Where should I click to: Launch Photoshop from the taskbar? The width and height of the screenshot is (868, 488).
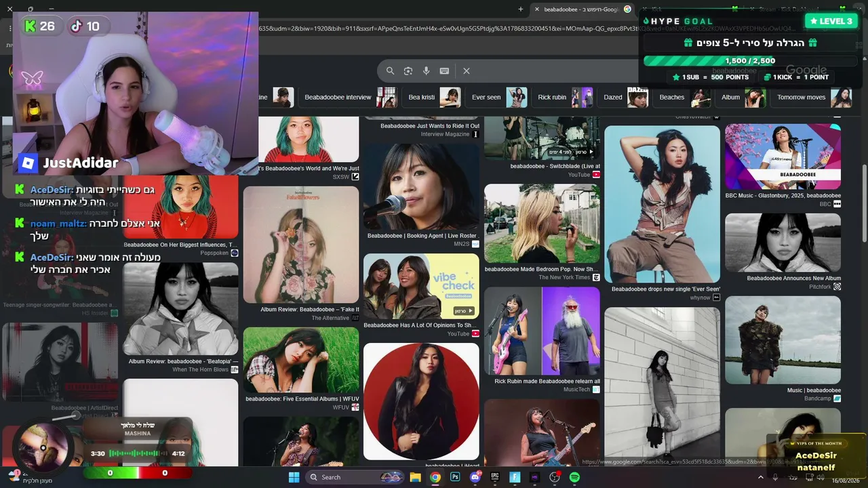coord(455,477)
